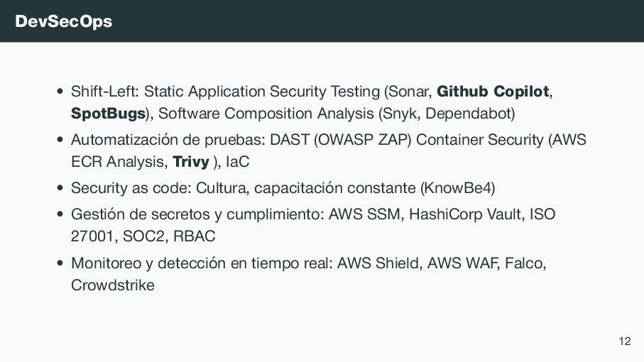Click the first bullet point dot before Shift-Left
The width and height of the screenshot is (644, 362).
[60, 92]
